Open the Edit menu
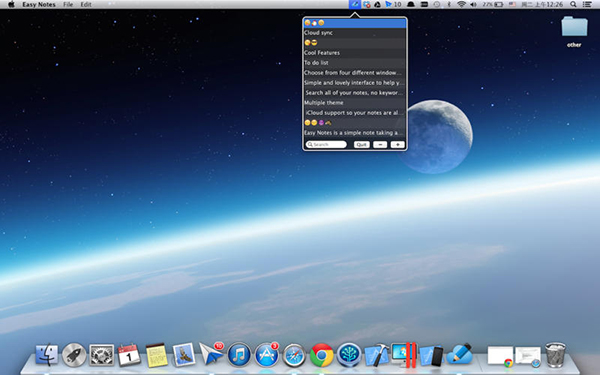600x375 pixels. [x=86, y=5]
